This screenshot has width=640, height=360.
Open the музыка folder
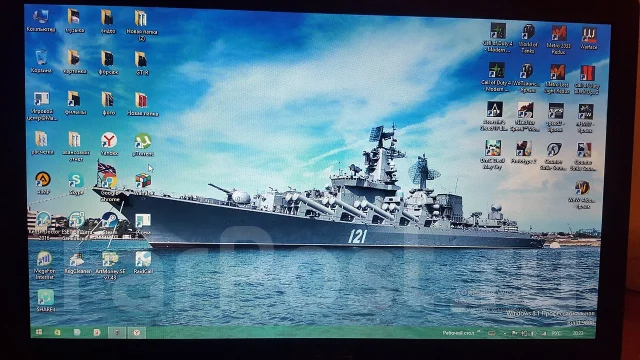(x=74, y=21)
